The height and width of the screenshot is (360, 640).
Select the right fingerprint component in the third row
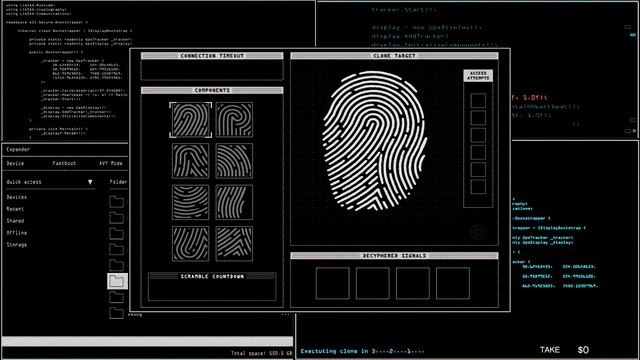pos(234,202)
